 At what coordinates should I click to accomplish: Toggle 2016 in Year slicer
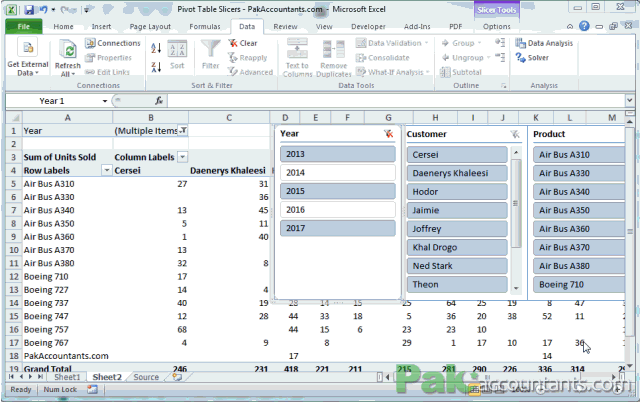[338, 210]
